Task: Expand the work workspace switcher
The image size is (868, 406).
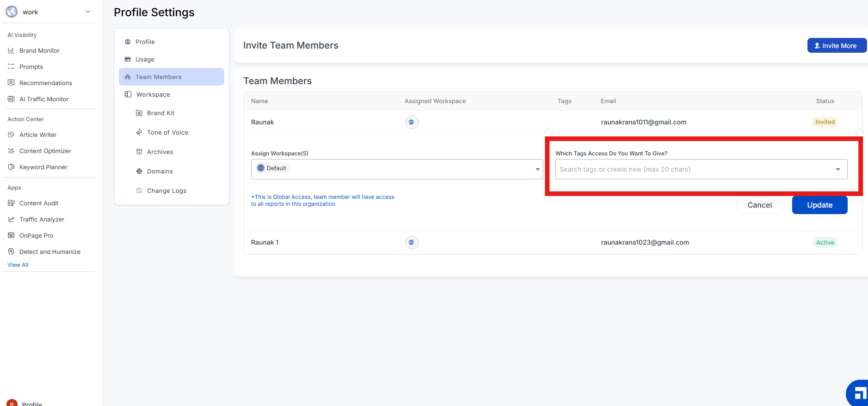Action: [x=88, y=12]
